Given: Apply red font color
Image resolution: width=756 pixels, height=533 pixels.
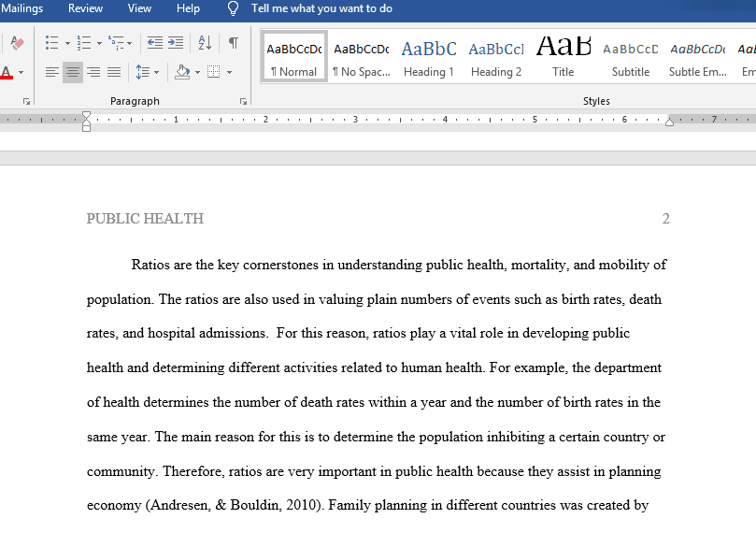Looking at the screenshot, I should [x=7, y=72].
